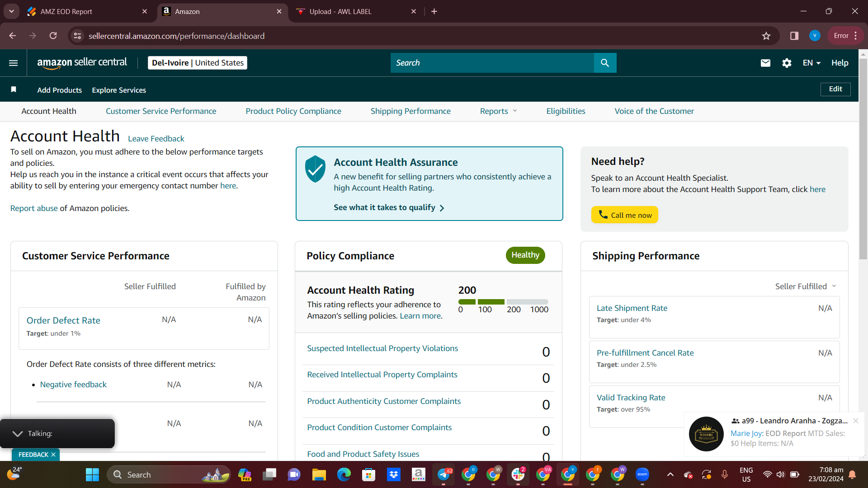Open the Amazon app in the taskbar
Image resolution: width=868 pixels, height=488 pixels.
pos(419,475)
